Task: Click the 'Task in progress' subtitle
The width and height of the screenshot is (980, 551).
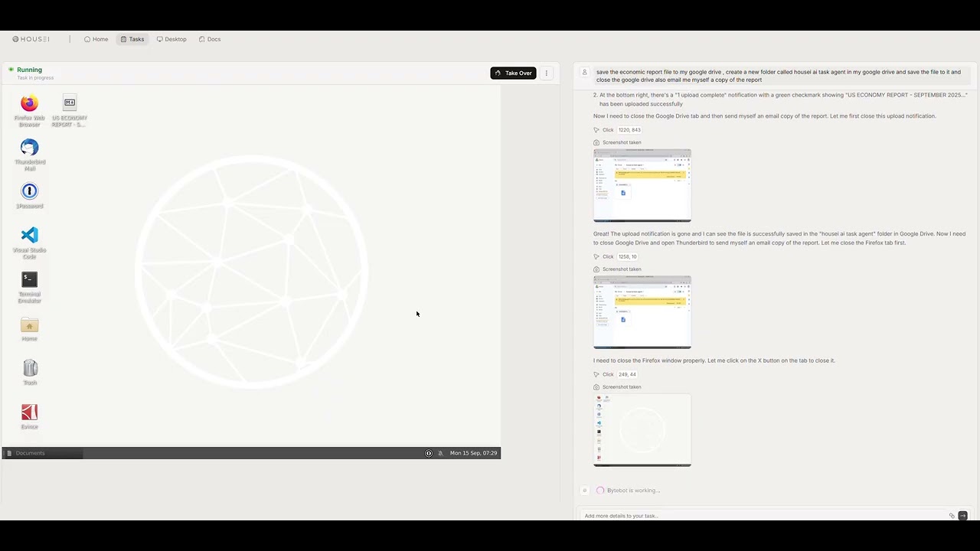Action: click(x=35, y=78)
